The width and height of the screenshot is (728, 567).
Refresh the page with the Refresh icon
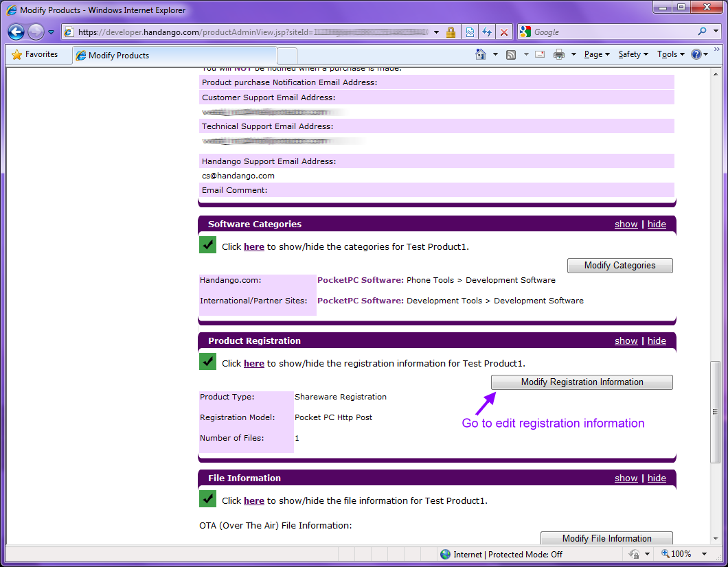[487, 32]
